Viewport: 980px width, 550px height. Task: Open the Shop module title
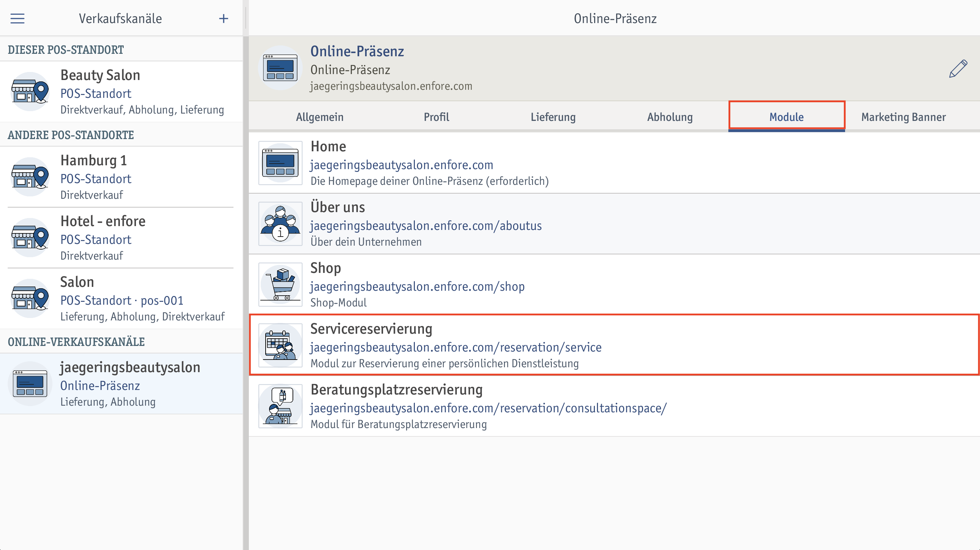(x=326, y=268)
